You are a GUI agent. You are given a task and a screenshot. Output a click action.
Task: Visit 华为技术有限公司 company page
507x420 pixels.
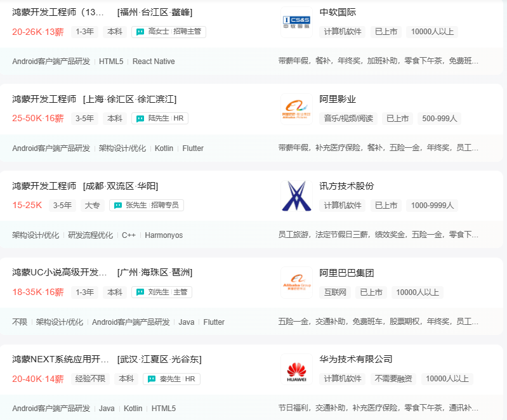click(356, 359)
